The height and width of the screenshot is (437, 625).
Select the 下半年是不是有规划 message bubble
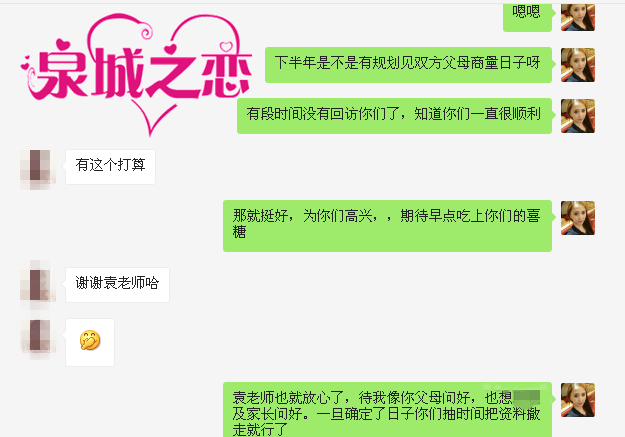click(x=408, y=65)
